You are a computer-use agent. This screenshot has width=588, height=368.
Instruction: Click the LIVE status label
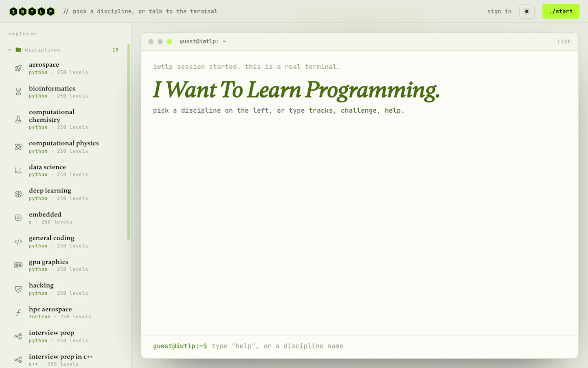tap(564, 42)
